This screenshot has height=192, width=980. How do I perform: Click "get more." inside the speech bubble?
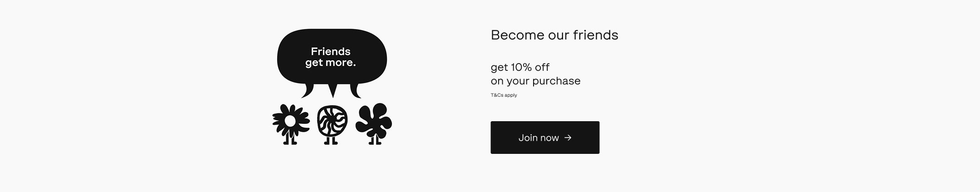pos(330,63)
